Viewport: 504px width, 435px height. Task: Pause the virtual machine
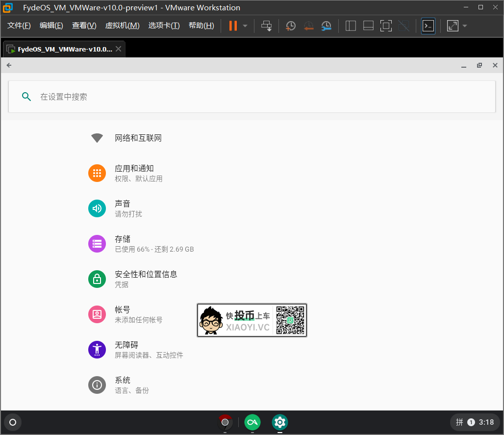click(x=233, y=26)
